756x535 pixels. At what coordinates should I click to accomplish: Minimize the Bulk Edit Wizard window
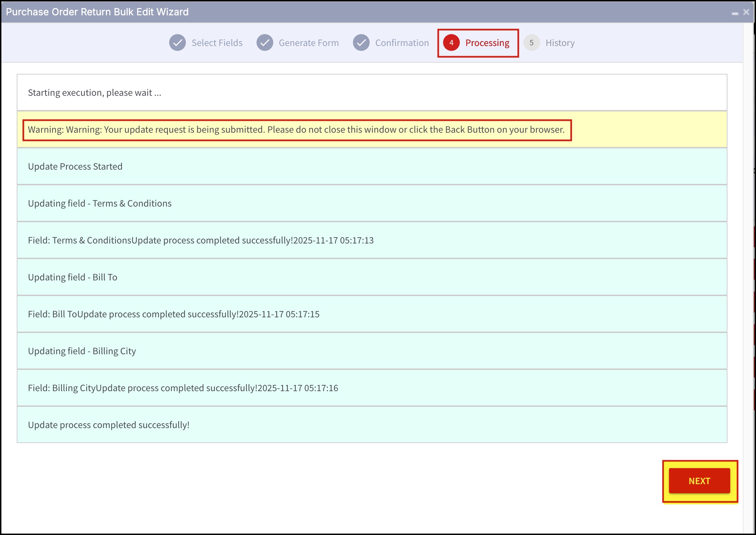pyautogui.click(x=735, y=13)
